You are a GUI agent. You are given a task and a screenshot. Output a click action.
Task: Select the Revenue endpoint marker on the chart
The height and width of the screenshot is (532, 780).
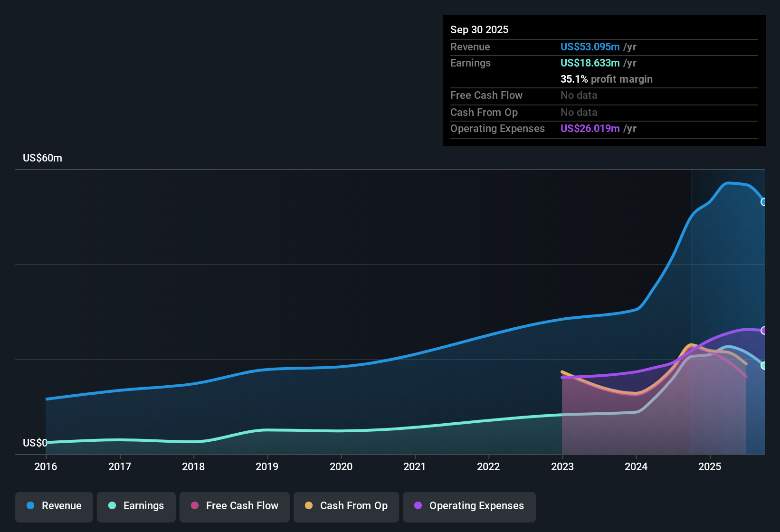(764, 203)
